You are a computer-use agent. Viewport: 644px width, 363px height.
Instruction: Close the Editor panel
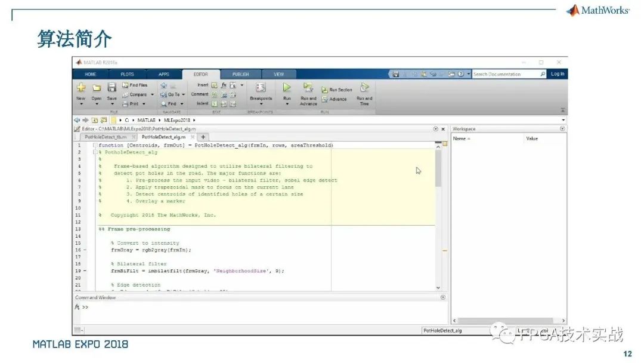tap(442, 129)
